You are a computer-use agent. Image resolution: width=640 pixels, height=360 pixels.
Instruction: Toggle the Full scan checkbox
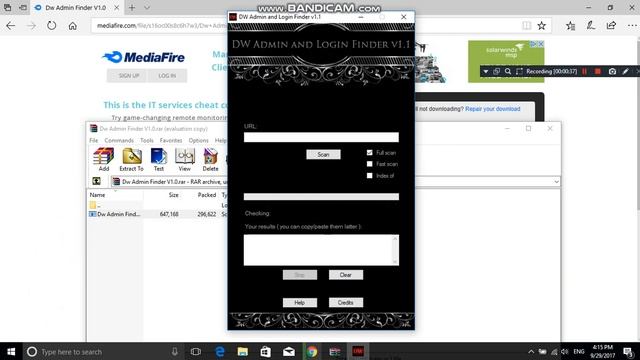[x=369, y=153]
